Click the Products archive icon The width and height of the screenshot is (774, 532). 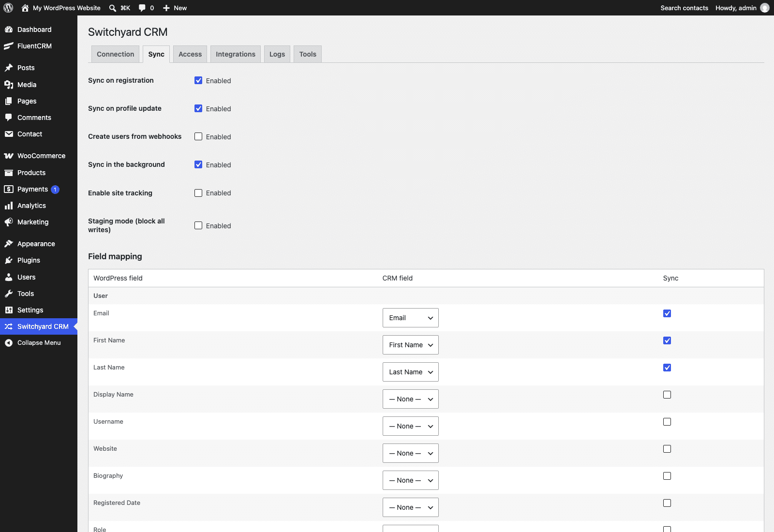coord(9,173)
